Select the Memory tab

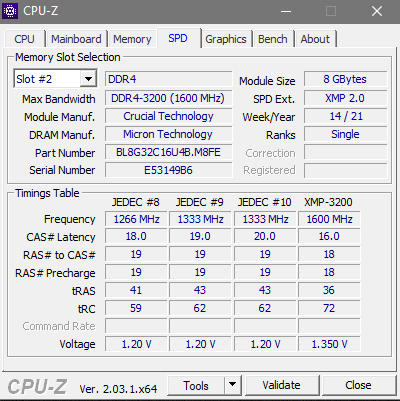tap(132, 39)
